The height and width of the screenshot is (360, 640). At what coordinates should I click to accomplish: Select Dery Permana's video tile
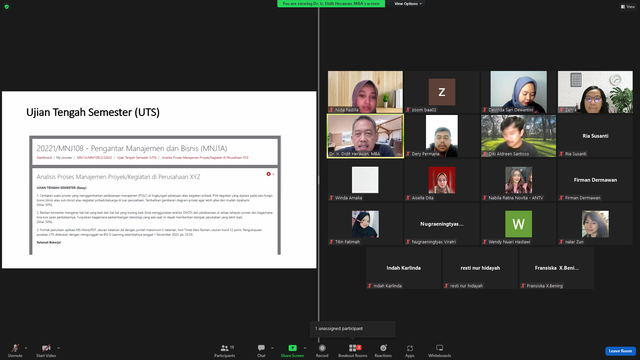pos(442,136)
